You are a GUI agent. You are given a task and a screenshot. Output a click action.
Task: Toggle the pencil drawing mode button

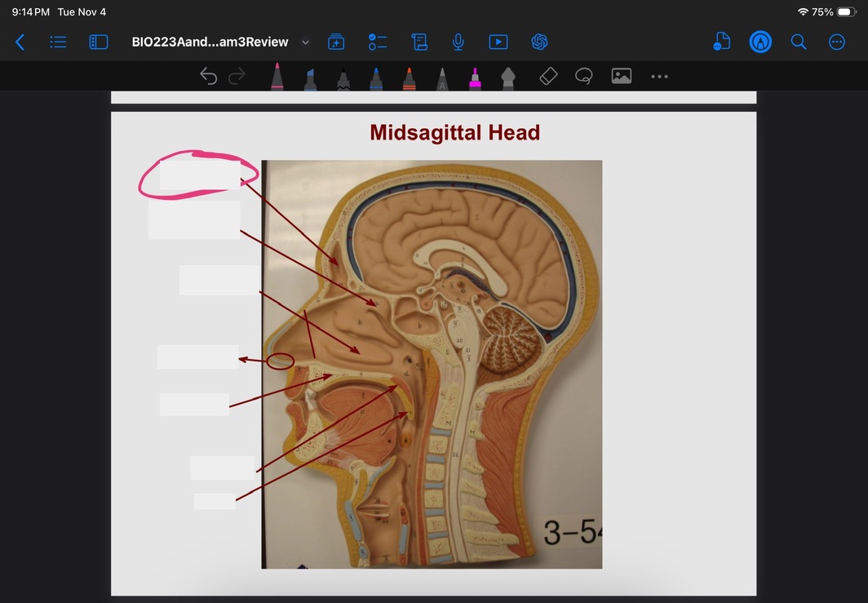pos(760,42)
